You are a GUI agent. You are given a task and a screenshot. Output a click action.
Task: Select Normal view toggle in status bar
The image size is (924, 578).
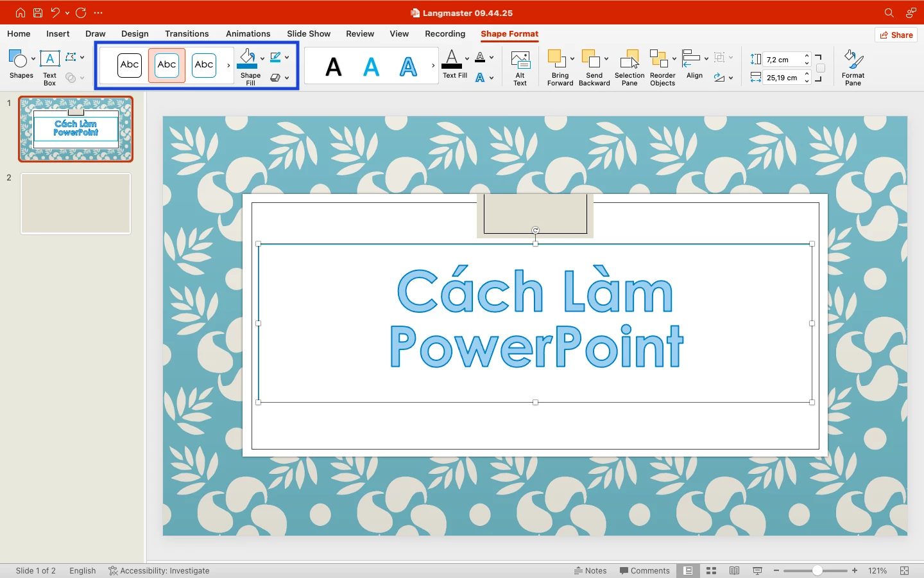click(x=688, y=570)
